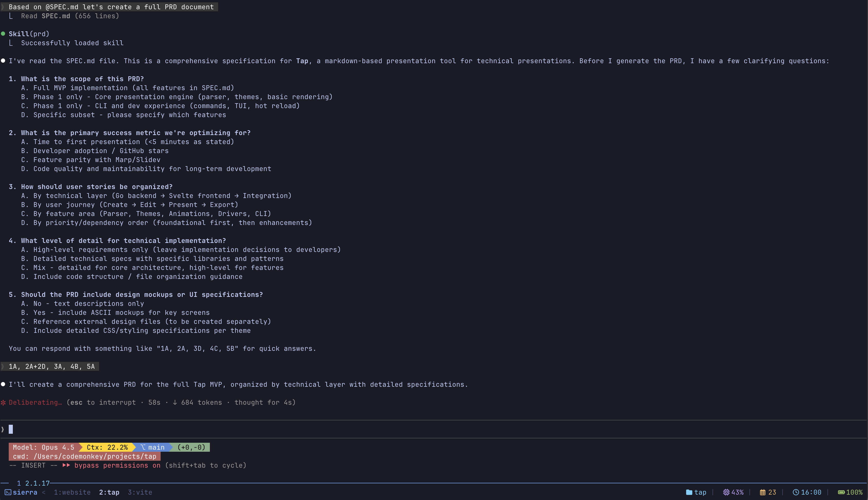Toggle bypass permissions off
This screenshot has width=868, height=500.
coord(117,465)
